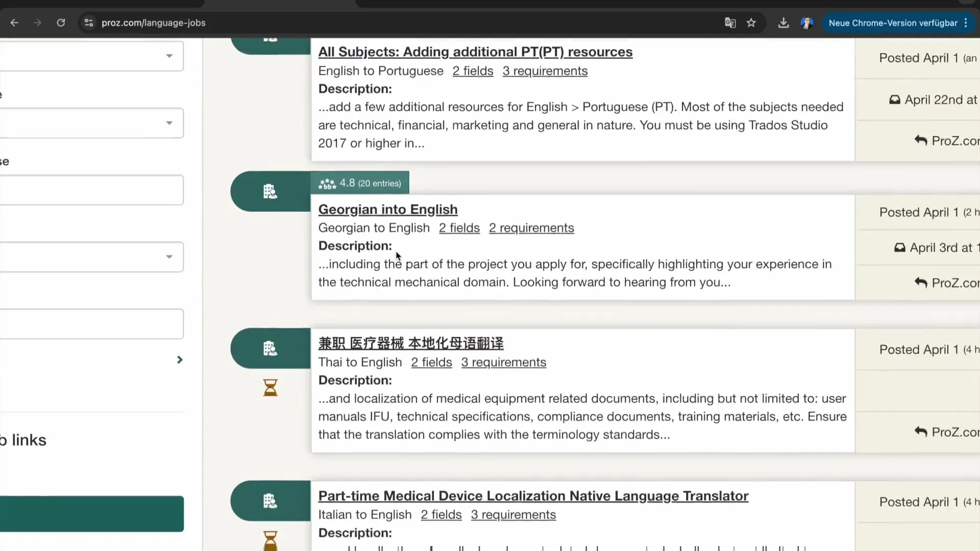
Task: Click the Chrome profile avatar icon
Action: tap(806, 23)
